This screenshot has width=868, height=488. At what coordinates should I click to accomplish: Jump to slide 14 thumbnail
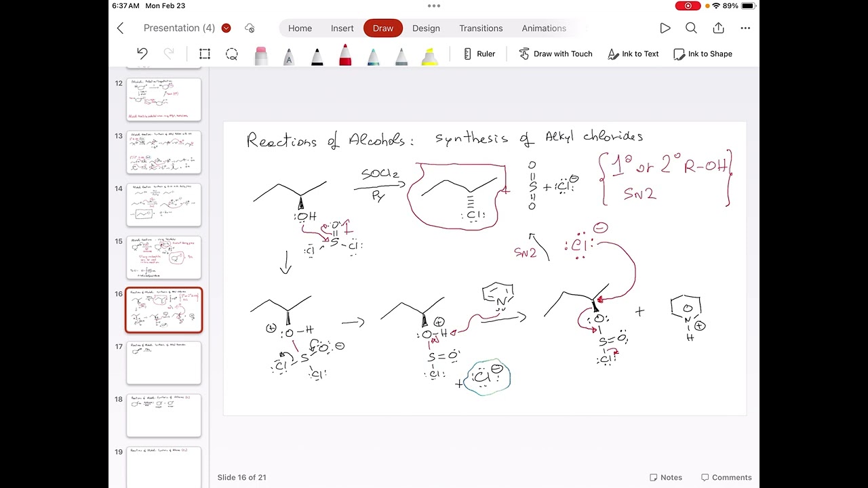point(164,205)
